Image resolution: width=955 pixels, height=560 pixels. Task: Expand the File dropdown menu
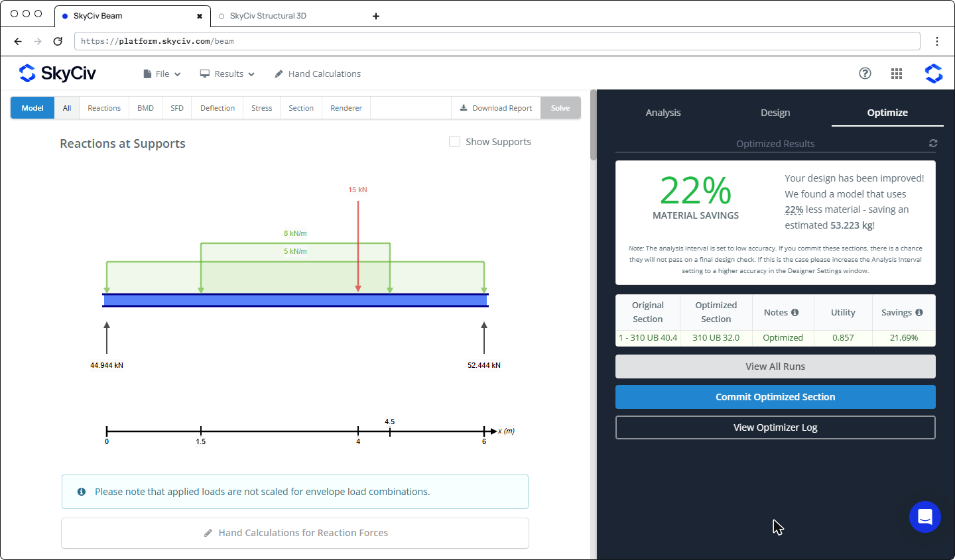click(x=162, y=74)
